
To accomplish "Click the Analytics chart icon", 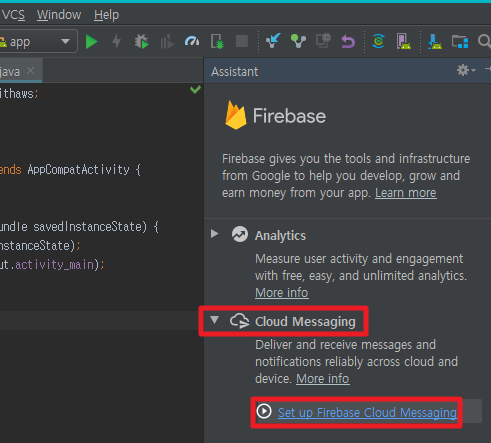I will 240,234.
